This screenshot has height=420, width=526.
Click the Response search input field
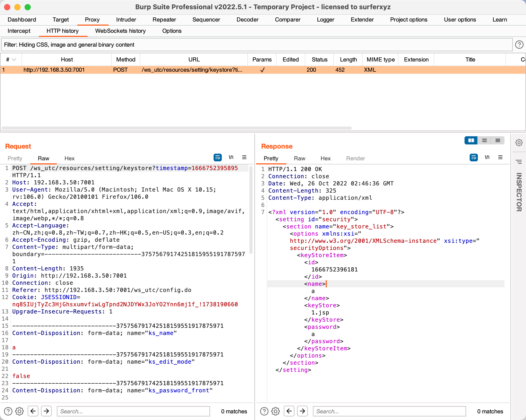pyautogui.click(x=389, y=411)
